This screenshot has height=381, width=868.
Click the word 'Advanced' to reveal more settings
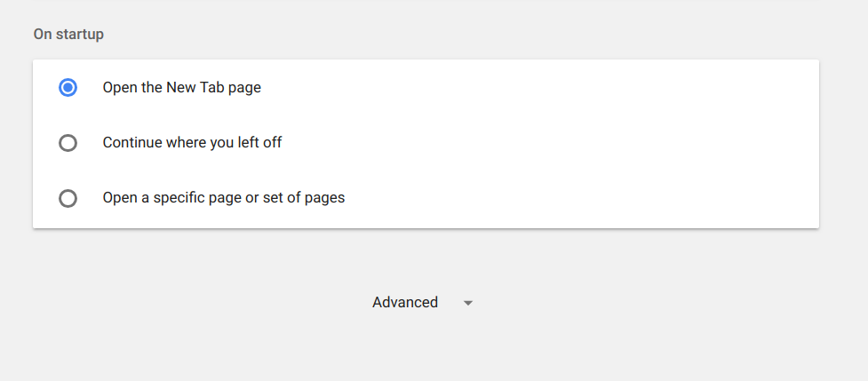tap(405, 303)
